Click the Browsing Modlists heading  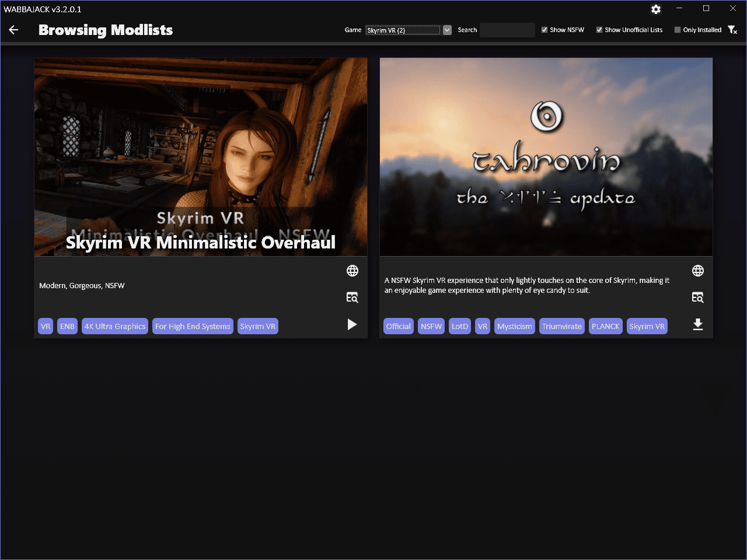(x=106, y=30)
